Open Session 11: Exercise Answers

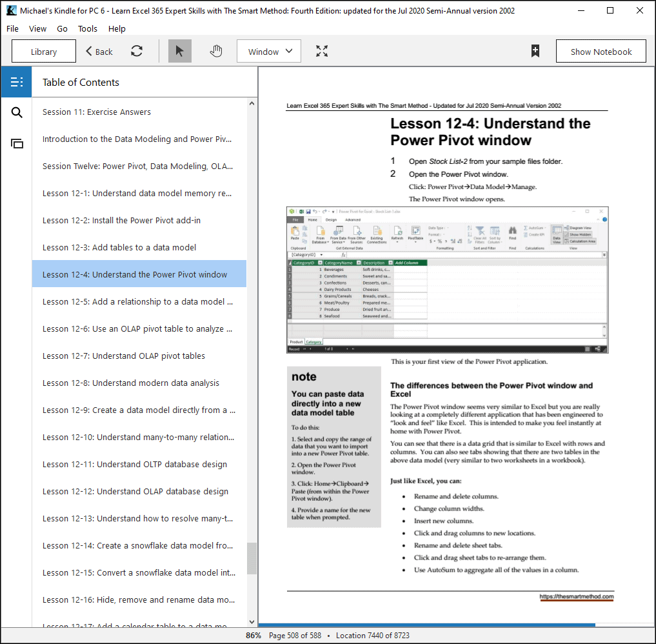coord(139,112)
